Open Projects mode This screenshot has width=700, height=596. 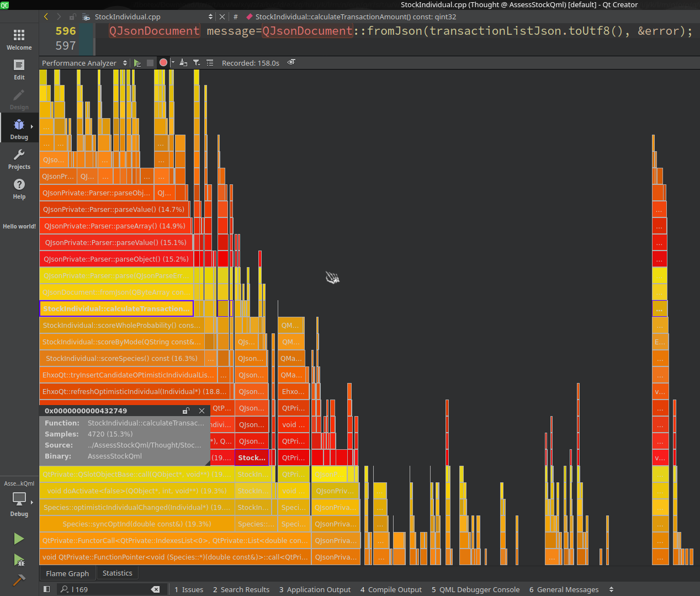pos(19,159)
